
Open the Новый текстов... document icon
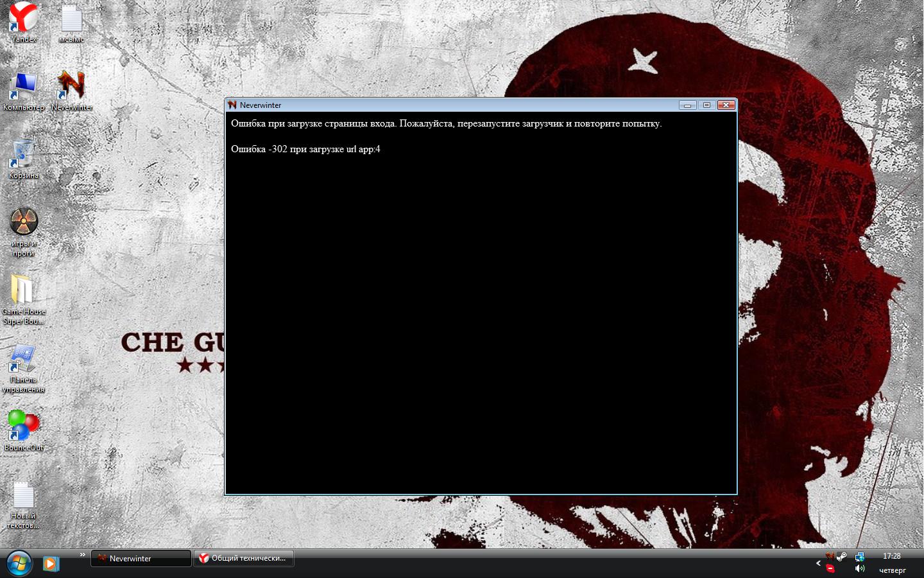[24, 505]
